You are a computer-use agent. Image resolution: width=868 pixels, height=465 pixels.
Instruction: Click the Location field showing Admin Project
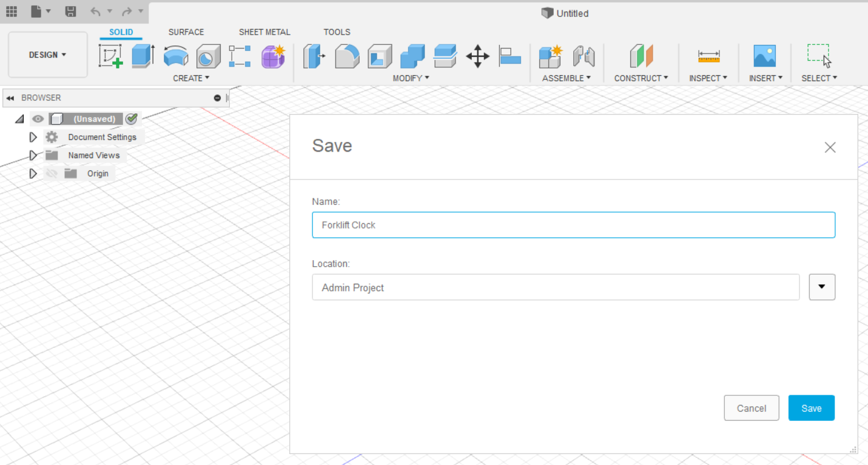556,287
